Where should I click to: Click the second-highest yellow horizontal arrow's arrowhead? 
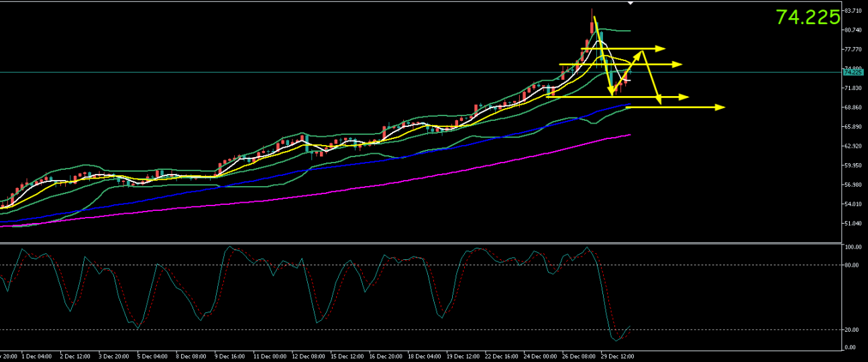tap(677, 64)
